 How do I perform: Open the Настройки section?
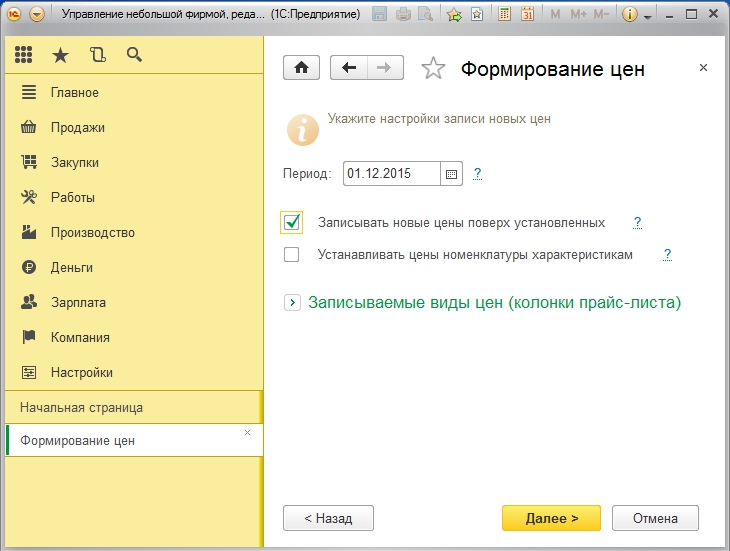click(x=134, y=372)
